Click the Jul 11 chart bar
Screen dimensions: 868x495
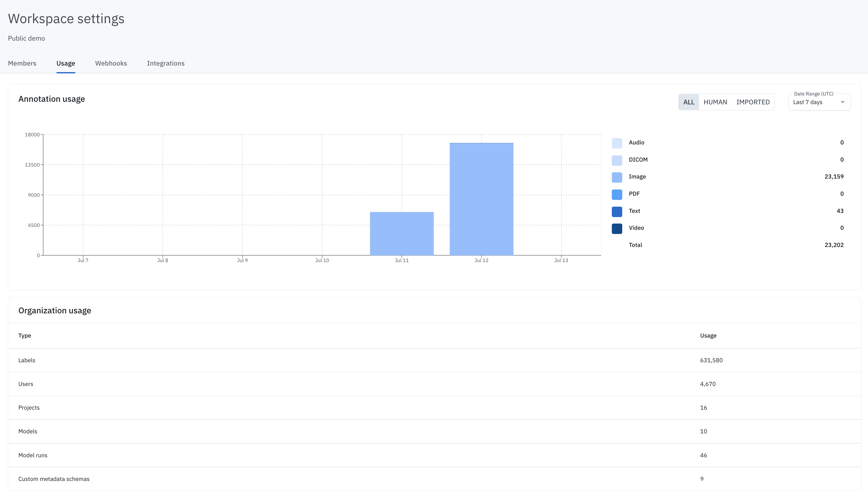[x=401, y=233]
